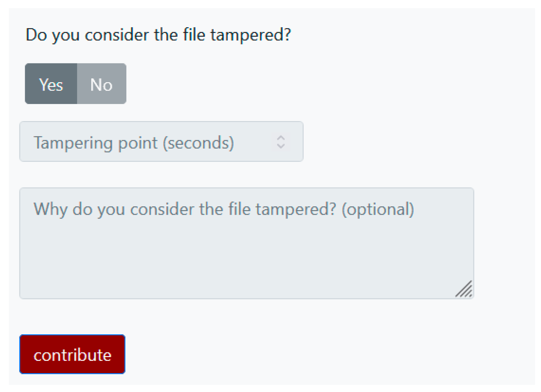Click the 'Do you consider the file tampered?' label

[x=158, y=35]
